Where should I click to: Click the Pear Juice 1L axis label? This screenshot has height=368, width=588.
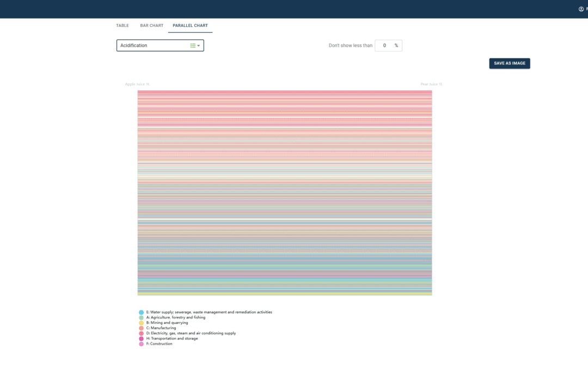click(431, 85)
